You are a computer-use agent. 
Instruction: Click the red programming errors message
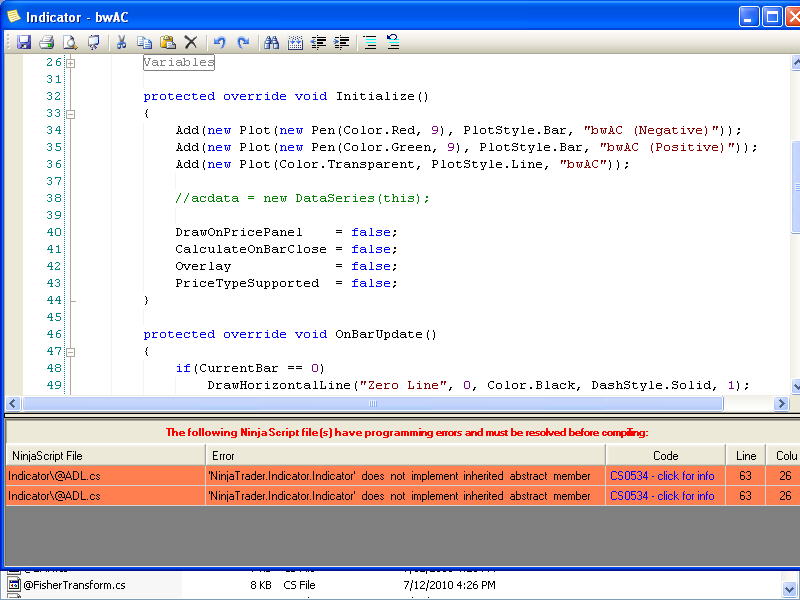tap(407, 432)
